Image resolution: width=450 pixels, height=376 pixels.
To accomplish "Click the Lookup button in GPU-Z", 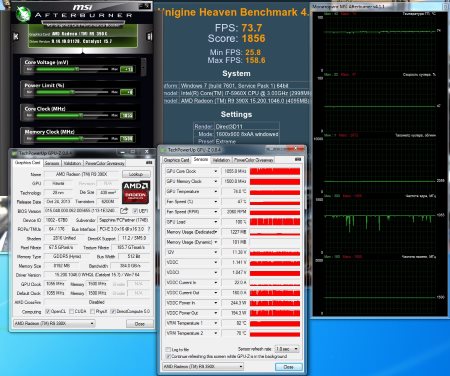I will (136, 174).
